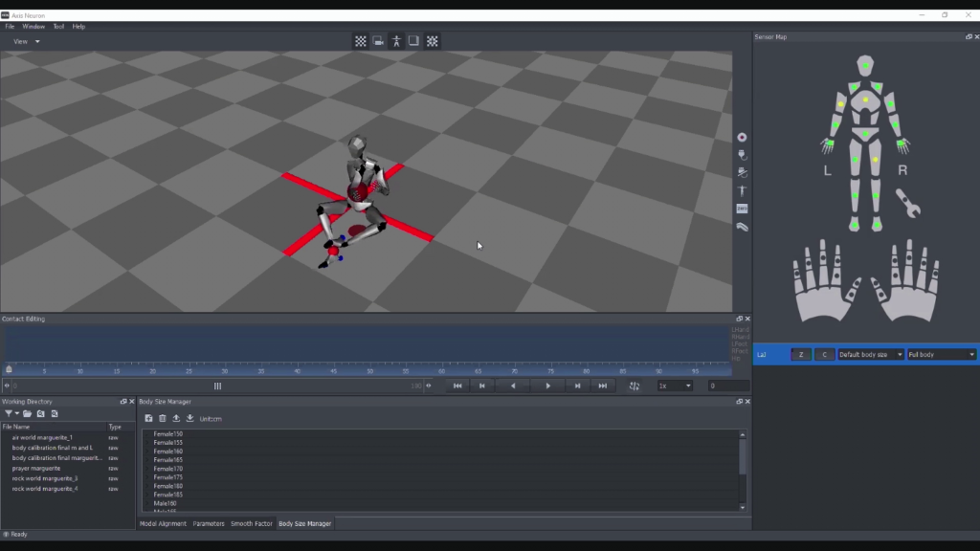The height and width of the screenshot is (551, 980).
Task: Select the head sensor on body map
Action: (865, 65)
